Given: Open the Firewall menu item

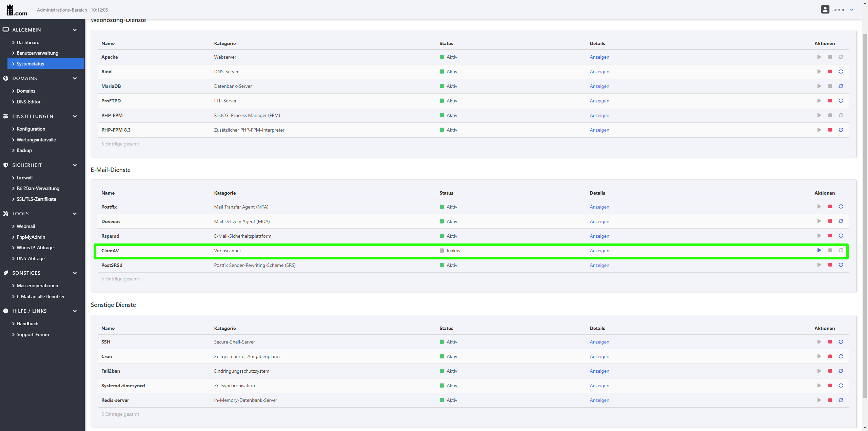Looking at the screenshot, I should click(x=24, y=178).
